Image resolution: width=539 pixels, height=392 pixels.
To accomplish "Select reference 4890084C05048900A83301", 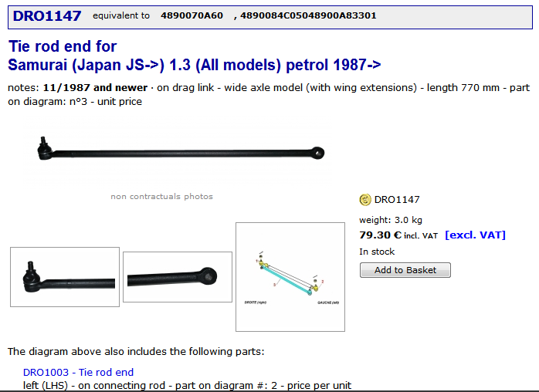I will click(308, 15).
